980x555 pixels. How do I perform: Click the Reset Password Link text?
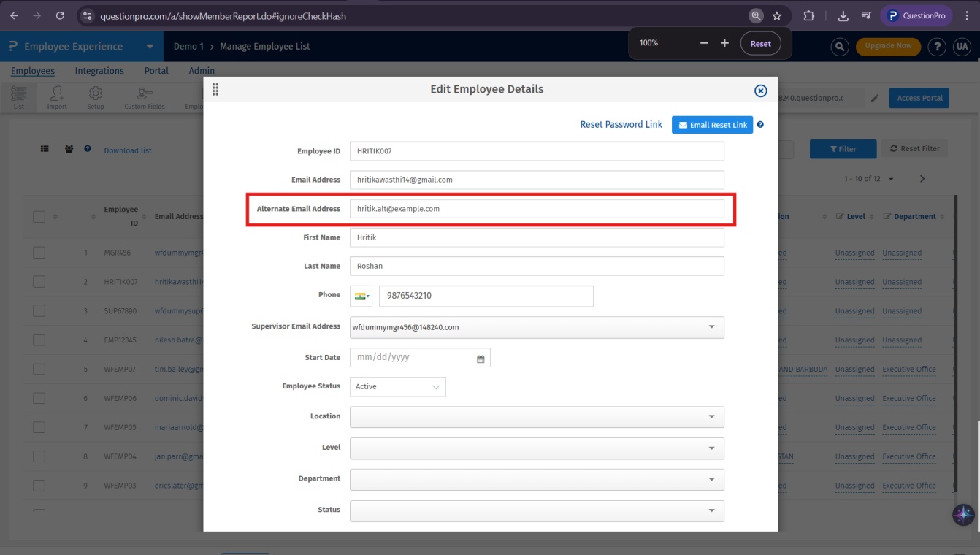point(621,124)
